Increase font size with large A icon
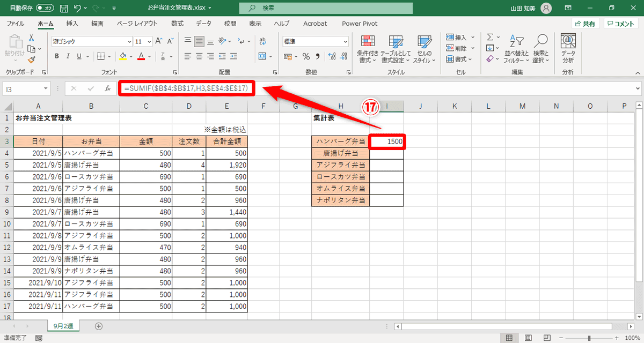The width and height of the screenshot is (644, 343). coord(159,41)
